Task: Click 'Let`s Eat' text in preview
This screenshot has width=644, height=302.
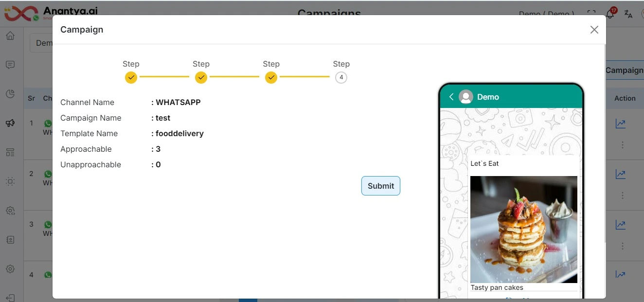Action: (484, 163)
